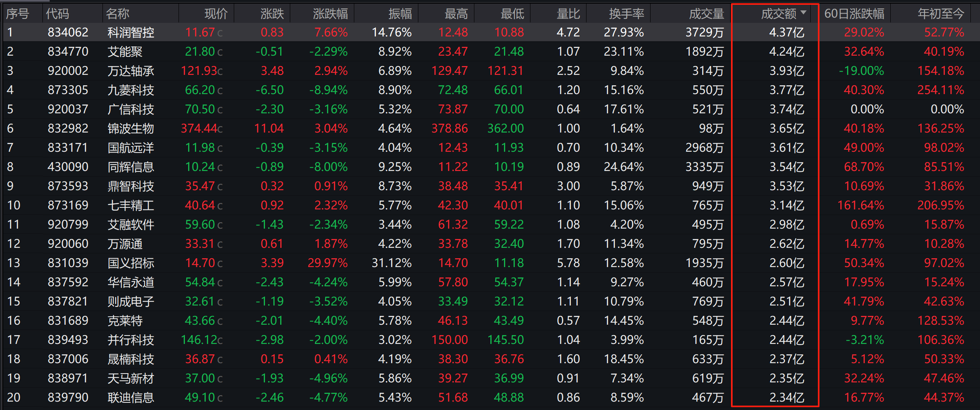This screenshot has width=980, height=410.
Task: Select stock name 并行科技
Action: click(x=131, y=340)
